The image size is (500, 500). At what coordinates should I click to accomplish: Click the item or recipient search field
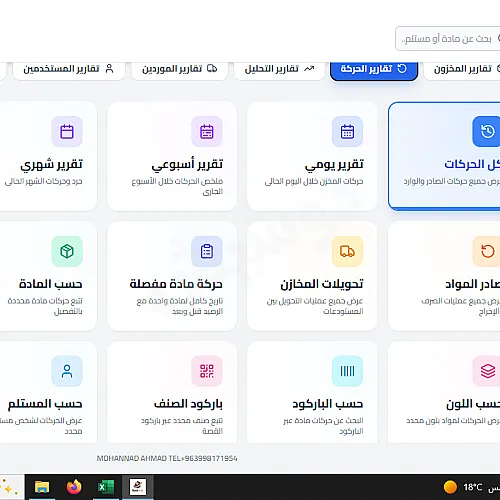point(448,39)
